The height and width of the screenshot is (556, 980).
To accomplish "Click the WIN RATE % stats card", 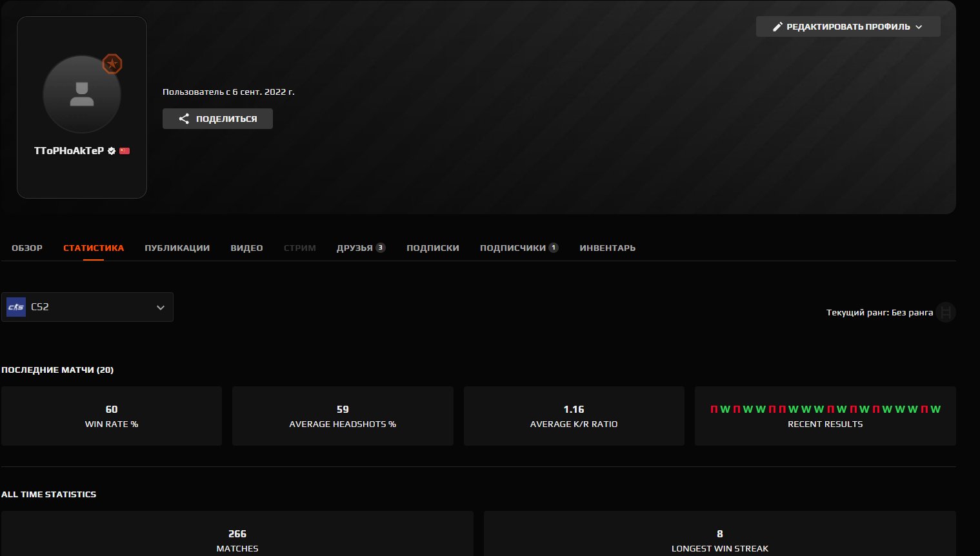I will point(111,415).
